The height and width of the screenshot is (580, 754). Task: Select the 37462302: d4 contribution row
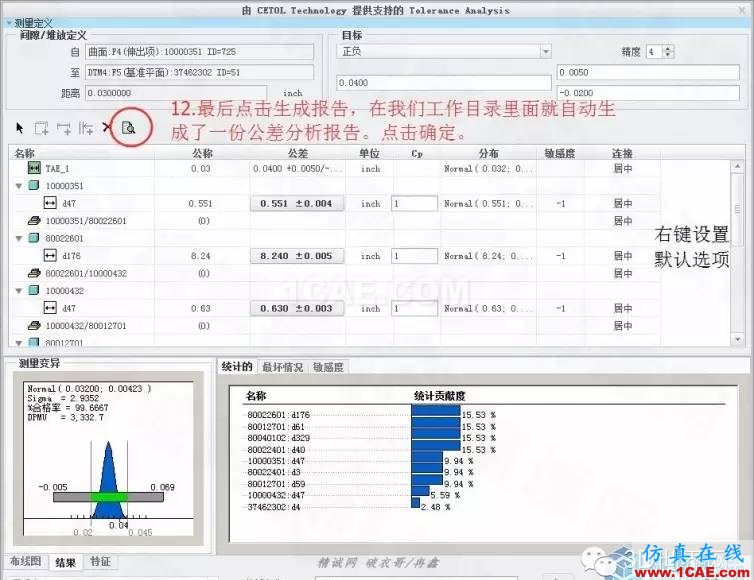point(274,507)
